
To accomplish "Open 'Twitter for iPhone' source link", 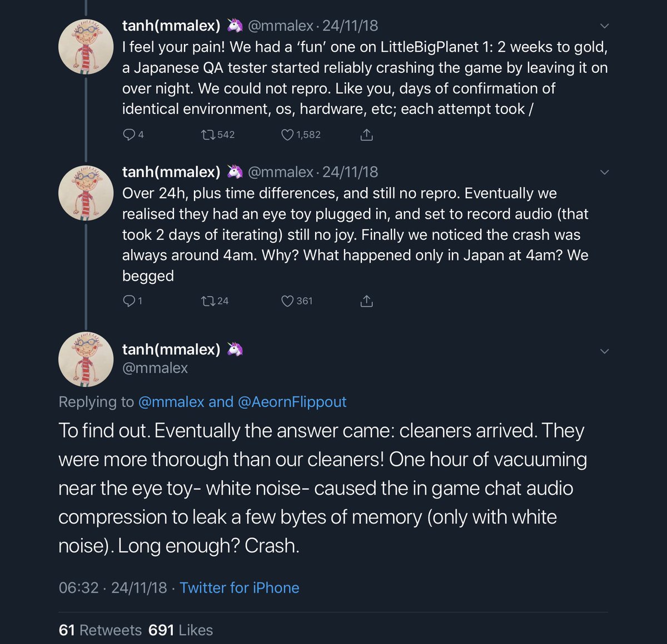I will [x=239, y=587].
